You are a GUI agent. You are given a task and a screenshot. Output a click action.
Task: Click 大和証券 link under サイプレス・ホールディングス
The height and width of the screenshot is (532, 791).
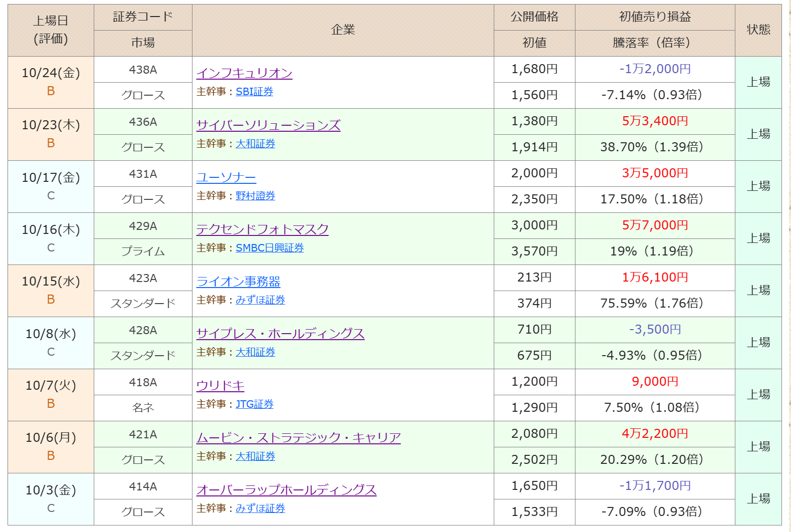tap(255, 352)
